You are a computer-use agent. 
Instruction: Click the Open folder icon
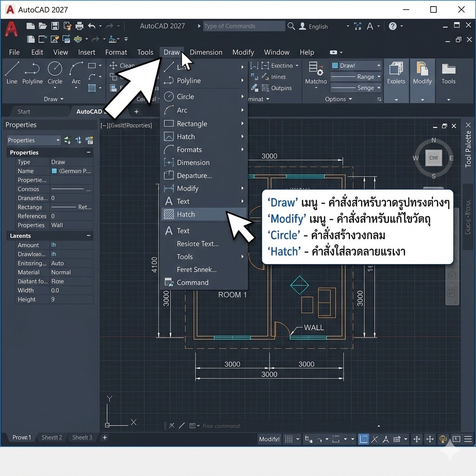pos(43,26)
